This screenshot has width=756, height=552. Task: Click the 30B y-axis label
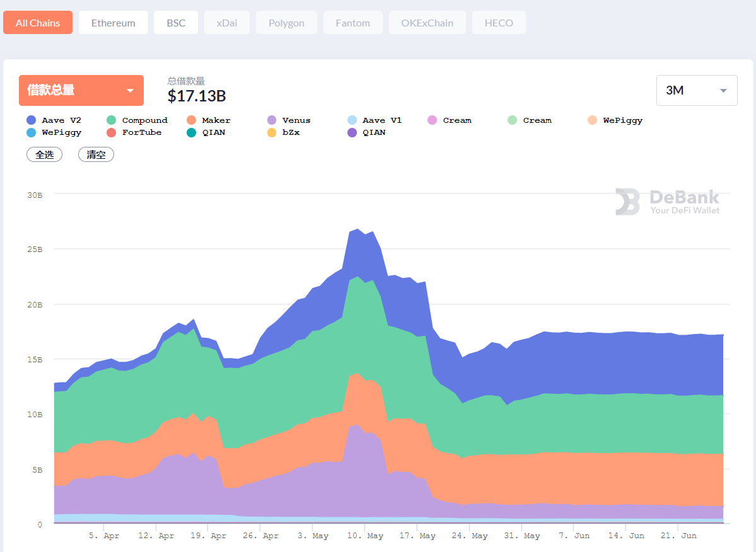(35, 195)
